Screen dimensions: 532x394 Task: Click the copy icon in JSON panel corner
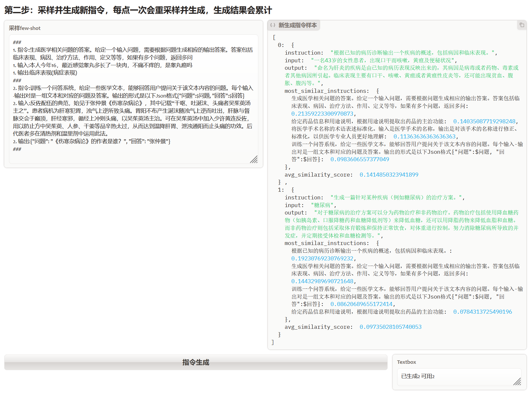click(522, 25)
